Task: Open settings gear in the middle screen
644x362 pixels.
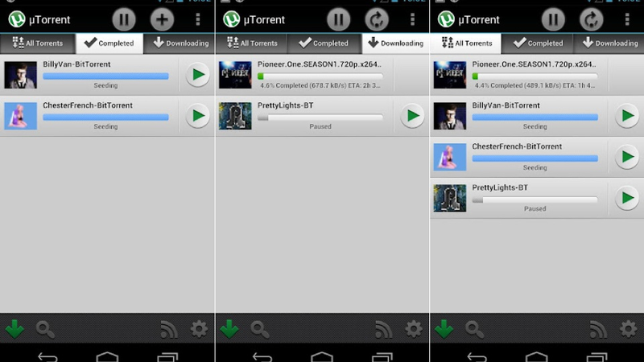Action: [414, 329]
